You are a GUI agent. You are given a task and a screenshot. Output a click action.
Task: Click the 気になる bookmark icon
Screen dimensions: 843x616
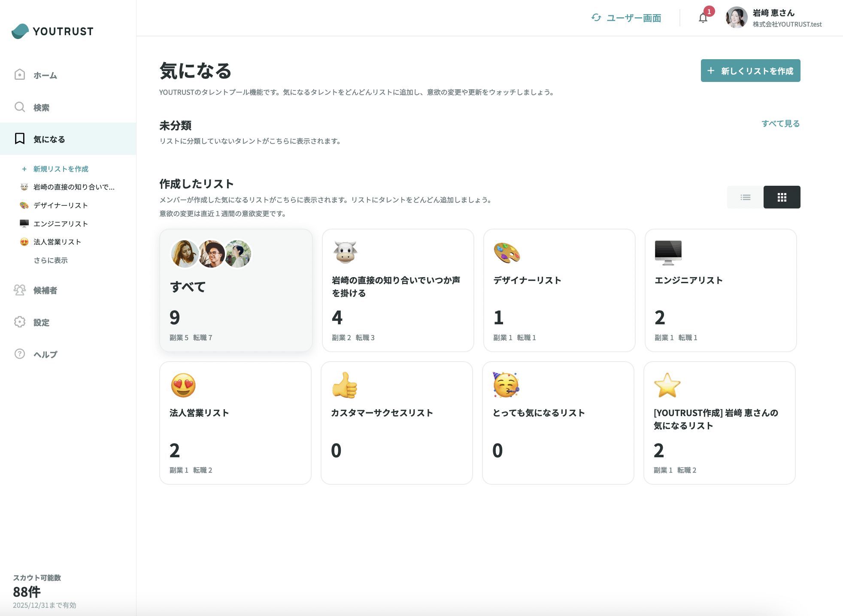tap(20, 139)
